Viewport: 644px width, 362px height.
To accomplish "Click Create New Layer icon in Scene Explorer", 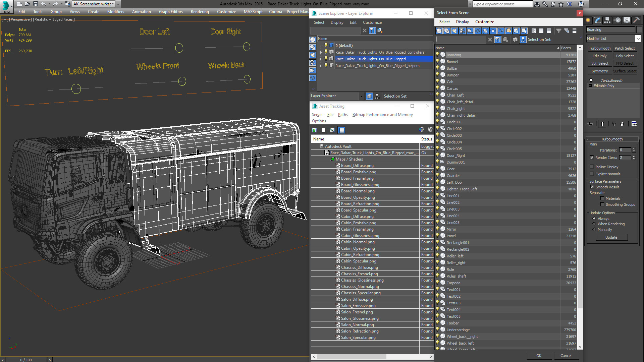I will point(380,31).
